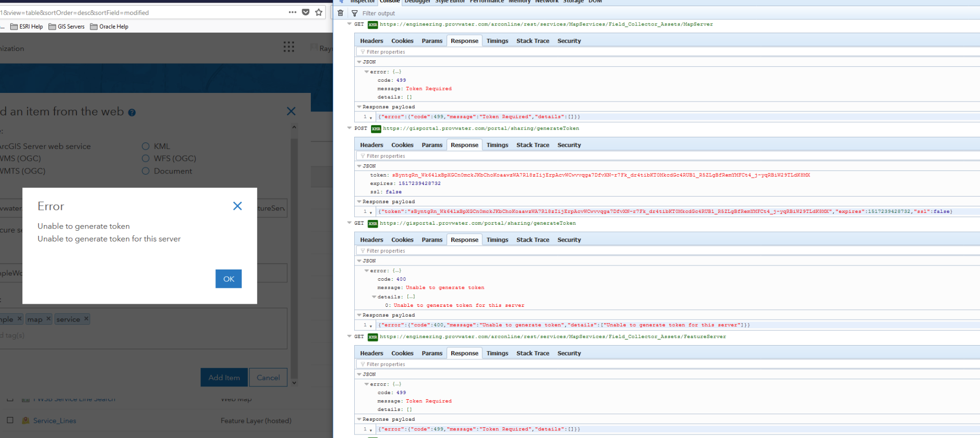Screen dimensions: 980x438
Task: Click the Add Item button
Action: [x=224, y=378]
